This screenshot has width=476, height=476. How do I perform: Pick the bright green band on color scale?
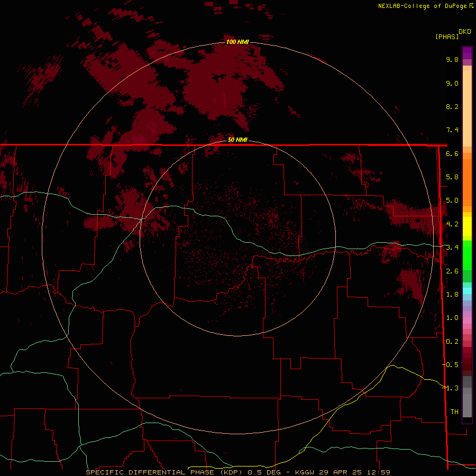[x=467, y=255]
